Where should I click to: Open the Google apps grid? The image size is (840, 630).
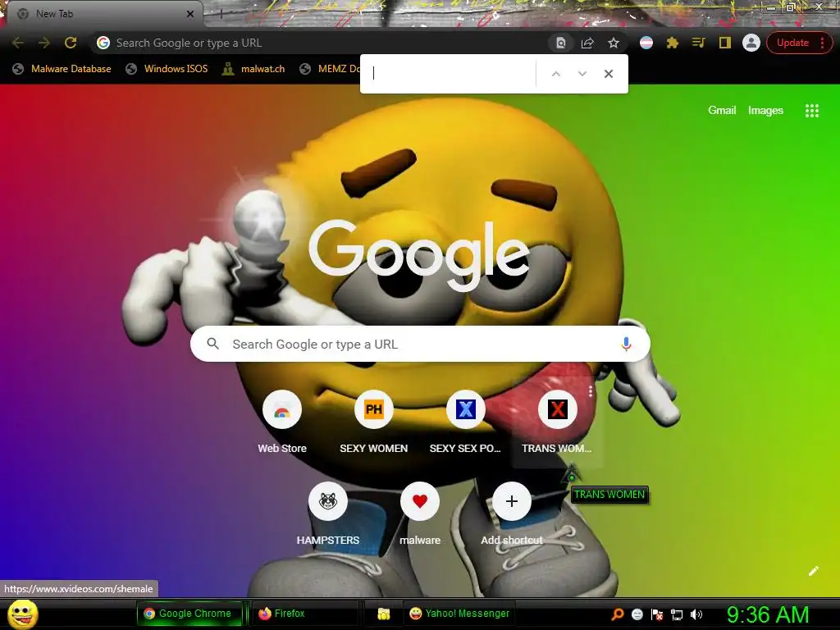[811, 111]
